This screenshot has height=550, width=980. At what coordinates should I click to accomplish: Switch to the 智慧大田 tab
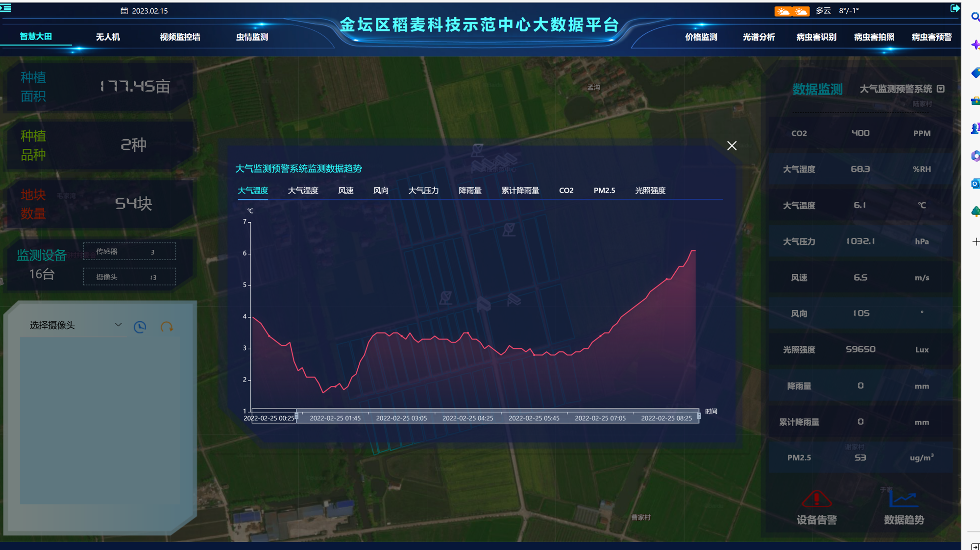[36, 36]
